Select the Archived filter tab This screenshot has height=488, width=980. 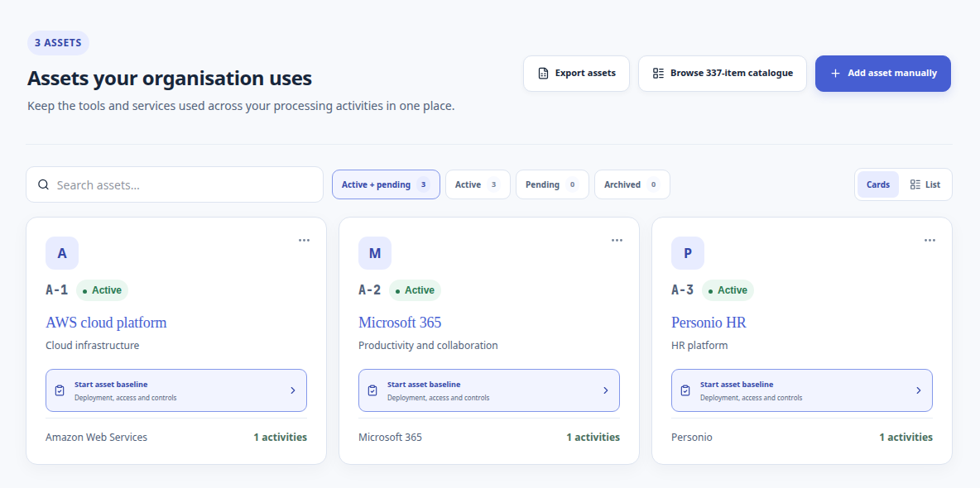click(632, 184)
